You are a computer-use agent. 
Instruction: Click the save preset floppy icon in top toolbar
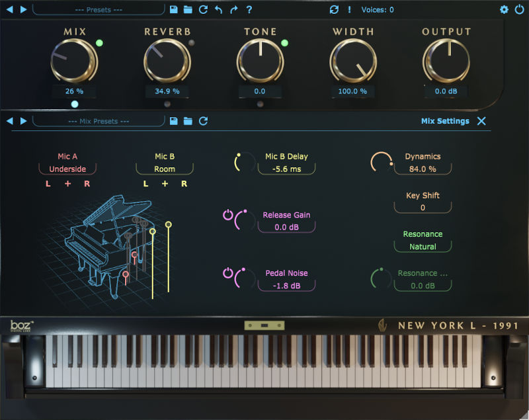(x=173, y=9)
